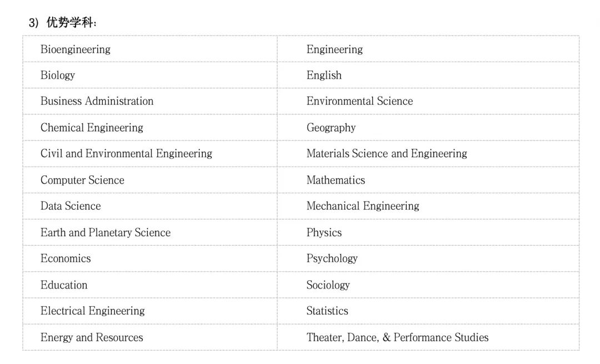The image size is (600, 364).
Task: Click Data Science in left column
Action: (x=71, y=206)
